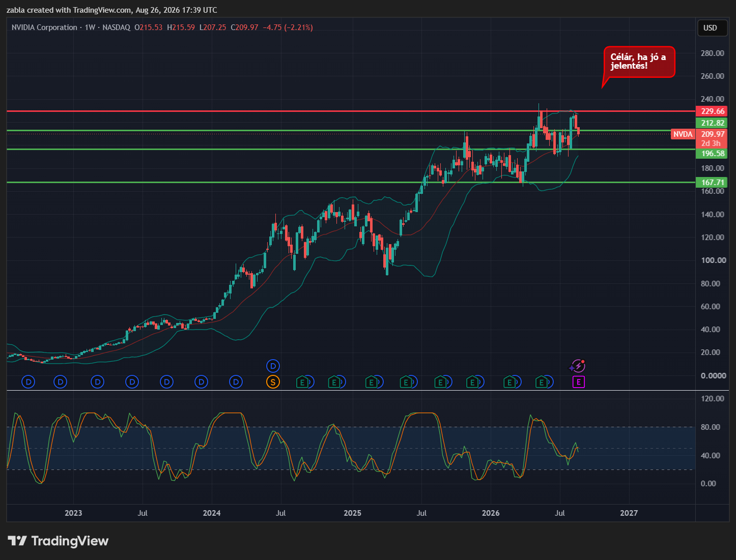Click 160.00 on the price axis
The image size is (736, 560).
712,191
